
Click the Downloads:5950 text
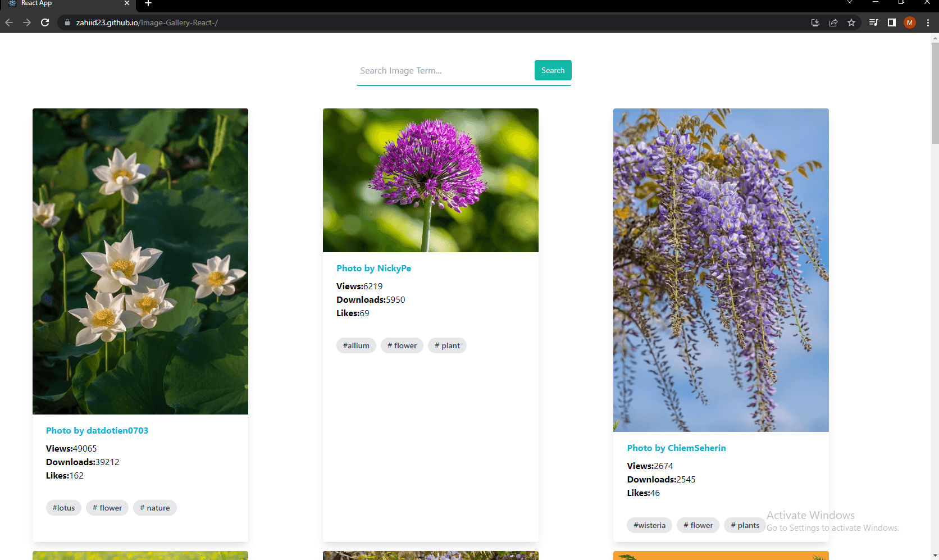point(371,300)
